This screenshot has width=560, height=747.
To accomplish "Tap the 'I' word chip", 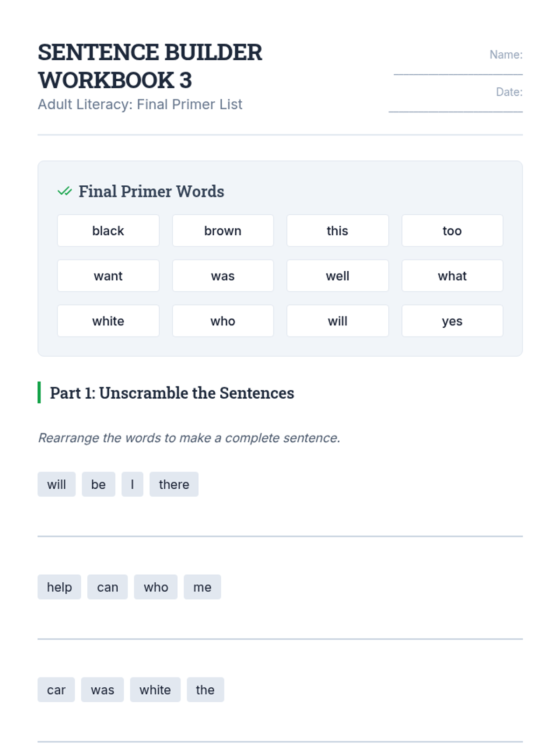I will click(x=132, y=484).
